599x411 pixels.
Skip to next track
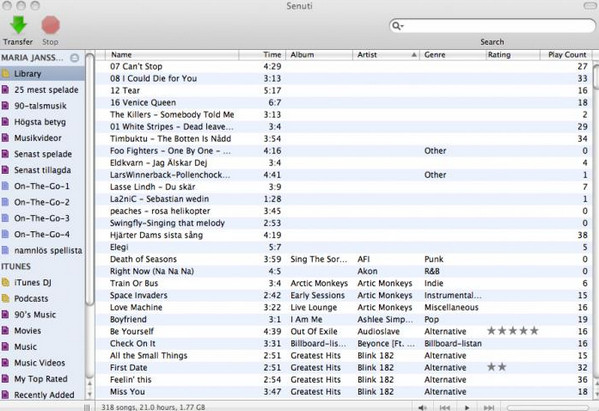pos(489,408)
